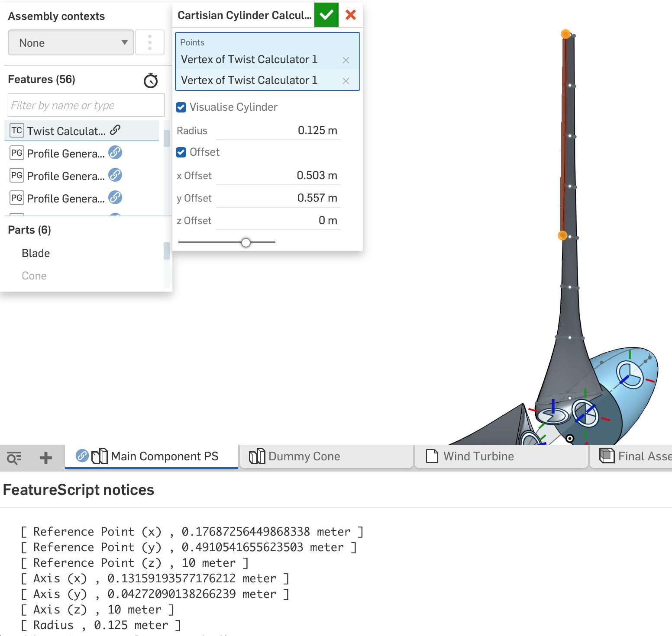The image size is (672, 636).
Task: Open the Assembly contexts dropdown set to None
Action: click(71, 42)
